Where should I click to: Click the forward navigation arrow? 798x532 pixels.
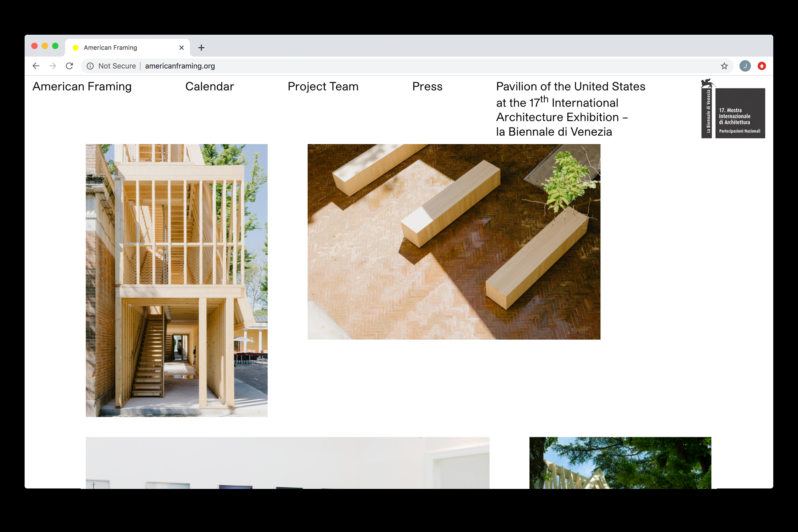coord(53,66)
